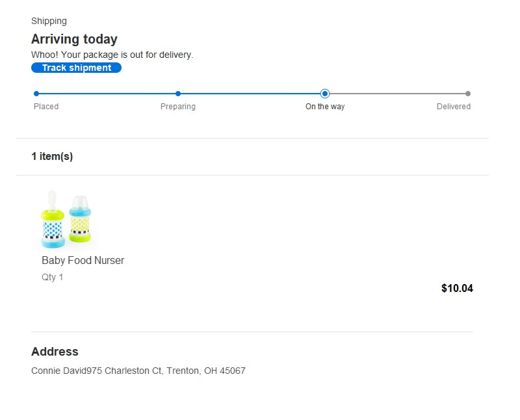Click the 1 item(s) section header
The height and width of the screenshot is (420, 520).
(x=52, y=157)
